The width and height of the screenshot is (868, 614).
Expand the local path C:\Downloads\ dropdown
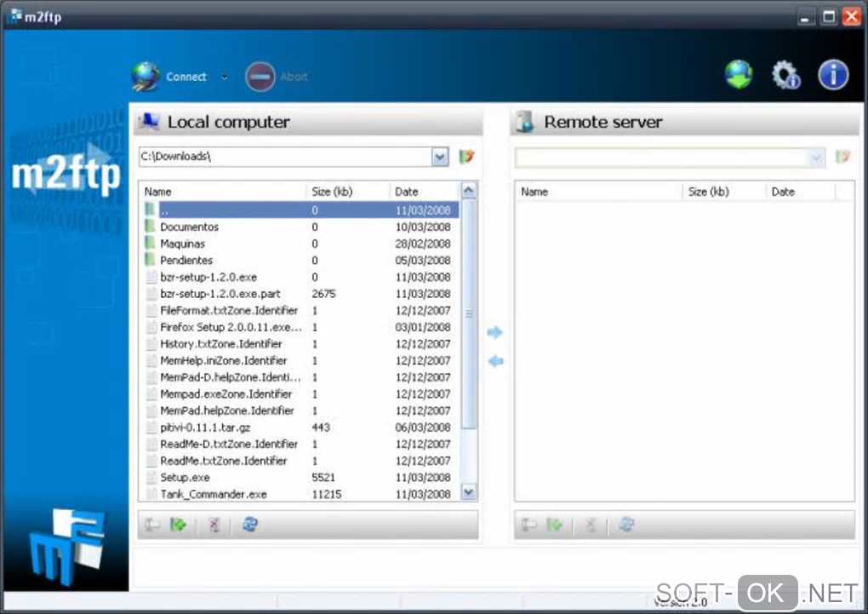(440, 157)
